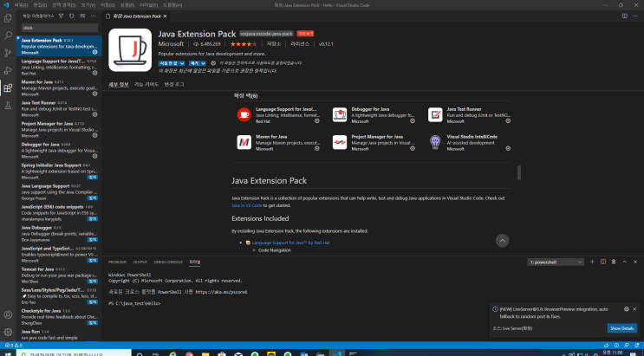This screenshot has width=644, height=356.
Task: Switch to the DEBUG CONSOLE tab
Action: coord(168,262)
